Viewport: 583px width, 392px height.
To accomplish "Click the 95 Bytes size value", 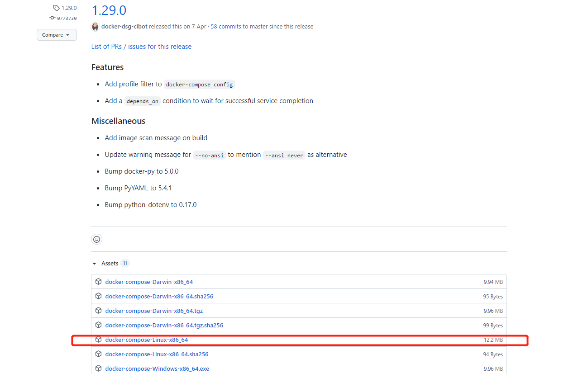I will pyautogui.click(x=493, y=297).
